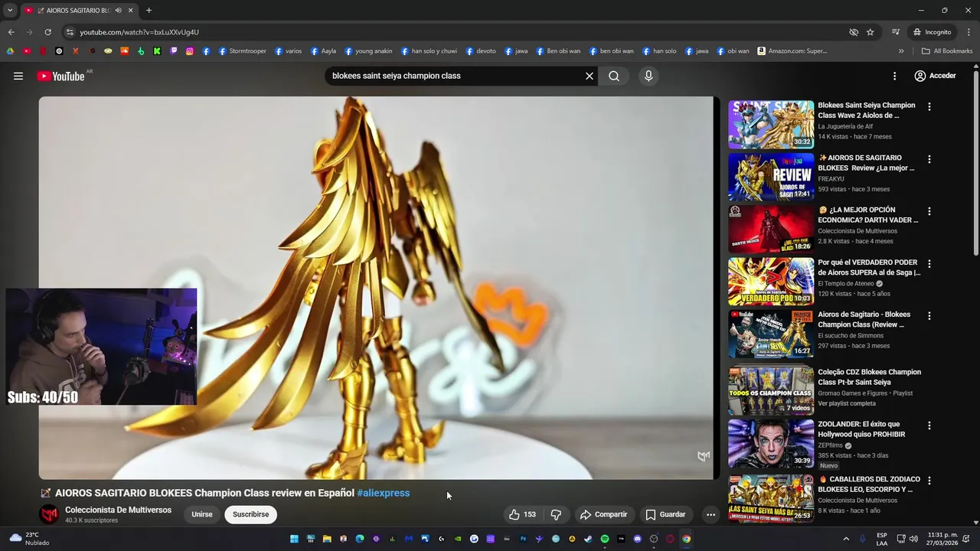Image resolution: width=980 pixels, height=551 pixels.
Task: Click the Incognito indicator
Action: coord(933,32)
